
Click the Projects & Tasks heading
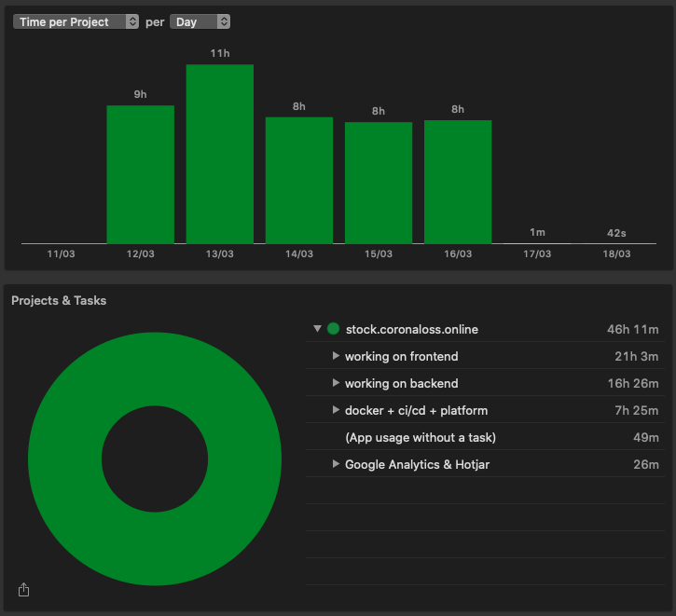pyautogui.click(x=59, y=300)
